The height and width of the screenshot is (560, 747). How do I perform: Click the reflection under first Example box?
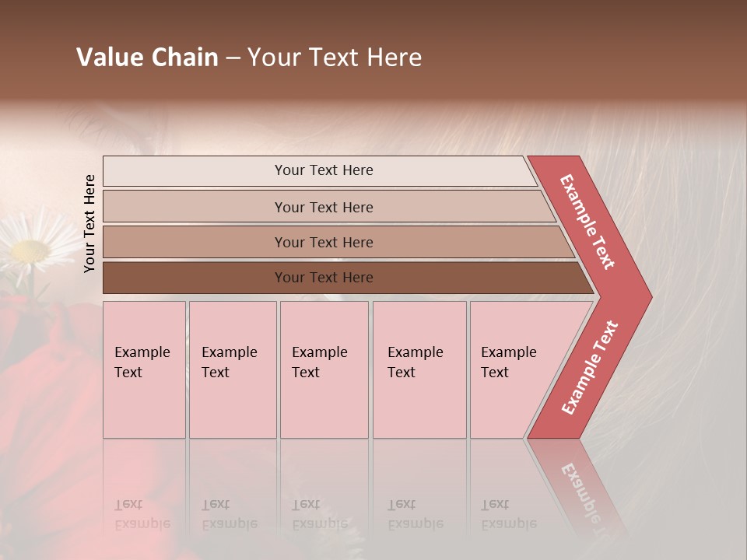pyautogui.click(x=145, y=491)
